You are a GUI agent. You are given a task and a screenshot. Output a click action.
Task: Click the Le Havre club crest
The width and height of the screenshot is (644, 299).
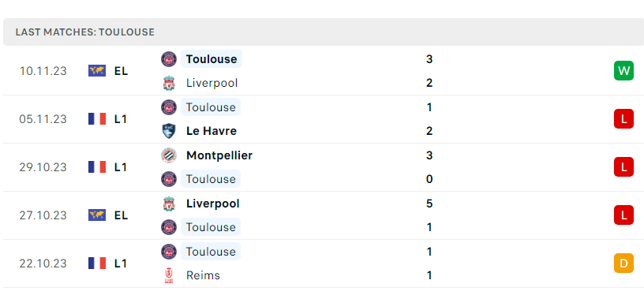[169, 131]
